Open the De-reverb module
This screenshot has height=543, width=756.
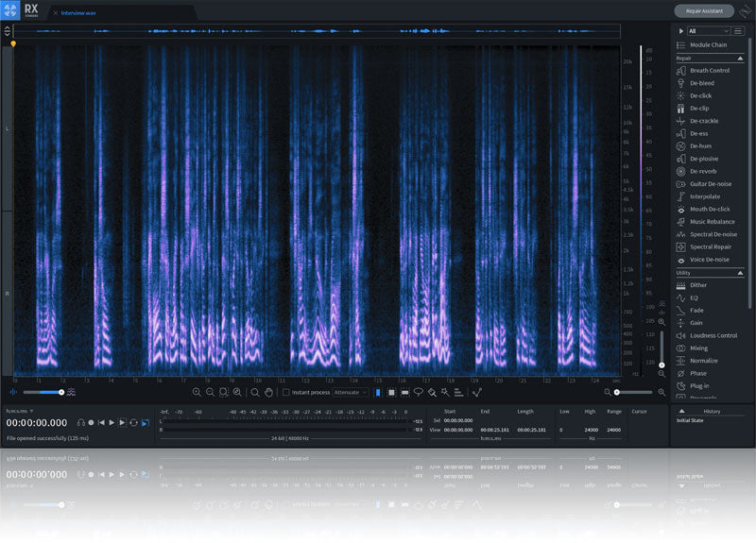696,171
